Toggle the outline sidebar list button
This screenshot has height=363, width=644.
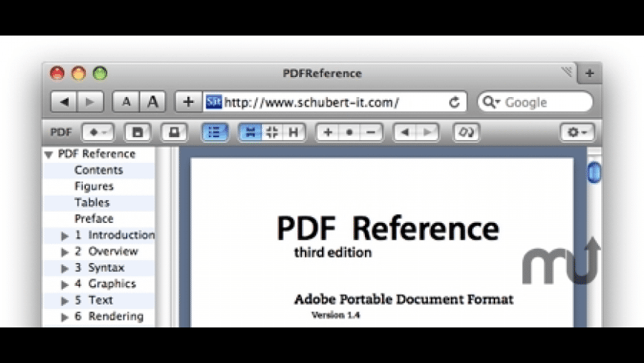click(x=215, y=133)
